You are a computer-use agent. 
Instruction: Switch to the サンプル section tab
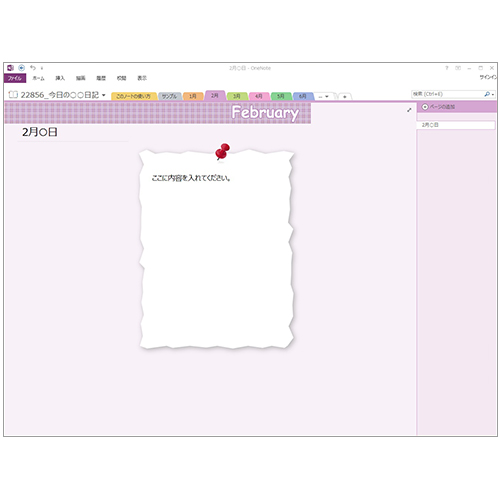click(x=170, y=96)
